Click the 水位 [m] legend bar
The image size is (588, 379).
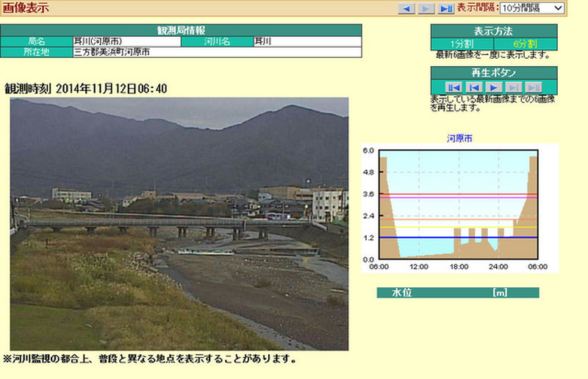457,292
